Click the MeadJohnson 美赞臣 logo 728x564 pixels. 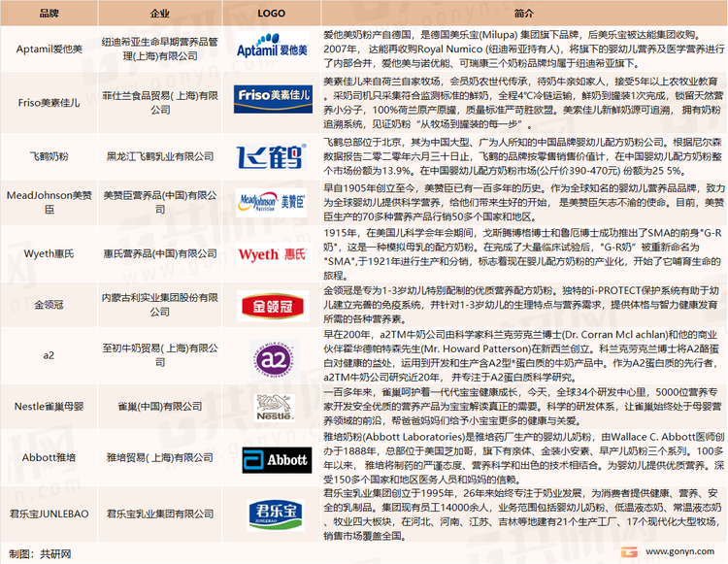pos(272,203)
